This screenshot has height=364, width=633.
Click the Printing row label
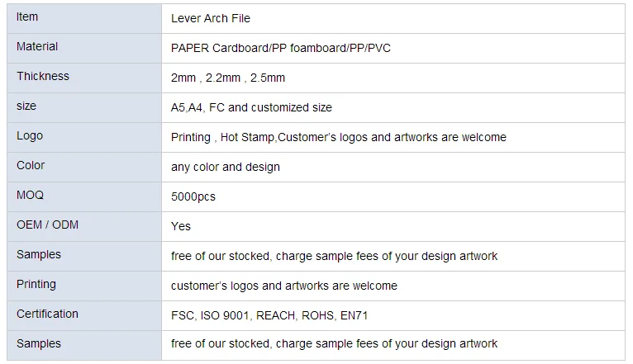(x=36, y=285)
